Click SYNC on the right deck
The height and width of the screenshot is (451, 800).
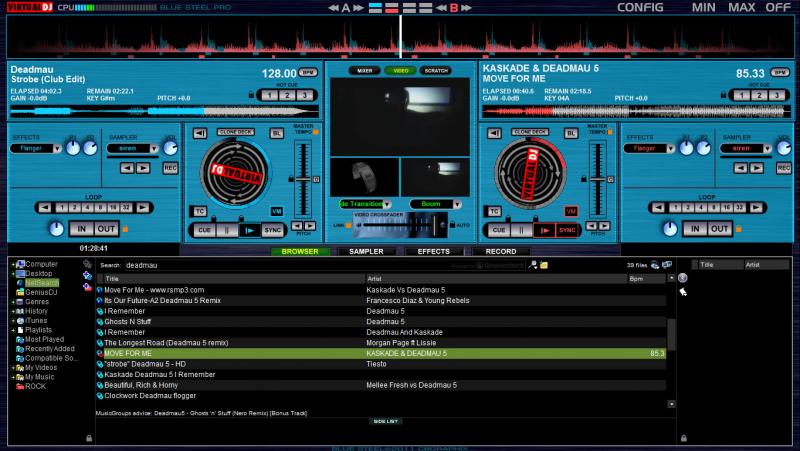567,231
